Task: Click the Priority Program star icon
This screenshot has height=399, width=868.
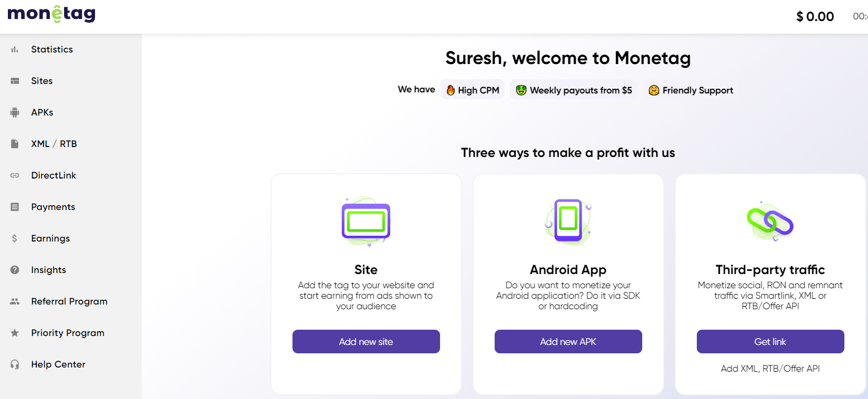Action: click(x=15, y=333)
